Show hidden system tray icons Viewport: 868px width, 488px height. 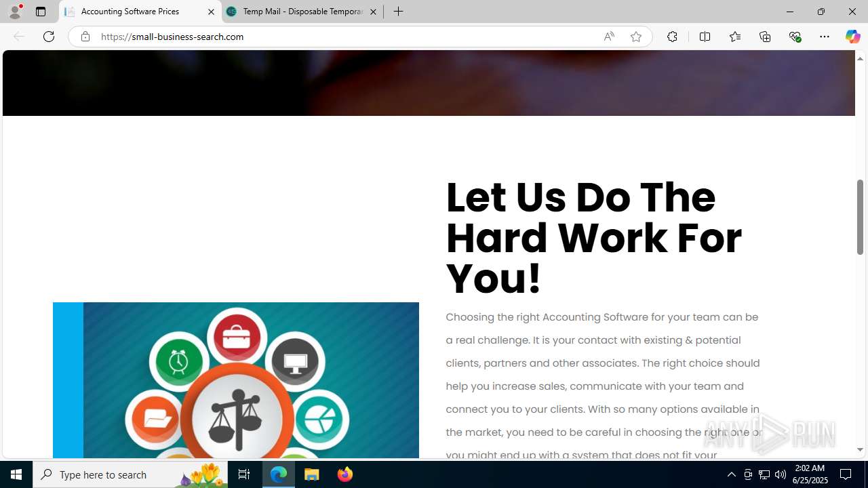pyautogui.click(x=731, y=474)
